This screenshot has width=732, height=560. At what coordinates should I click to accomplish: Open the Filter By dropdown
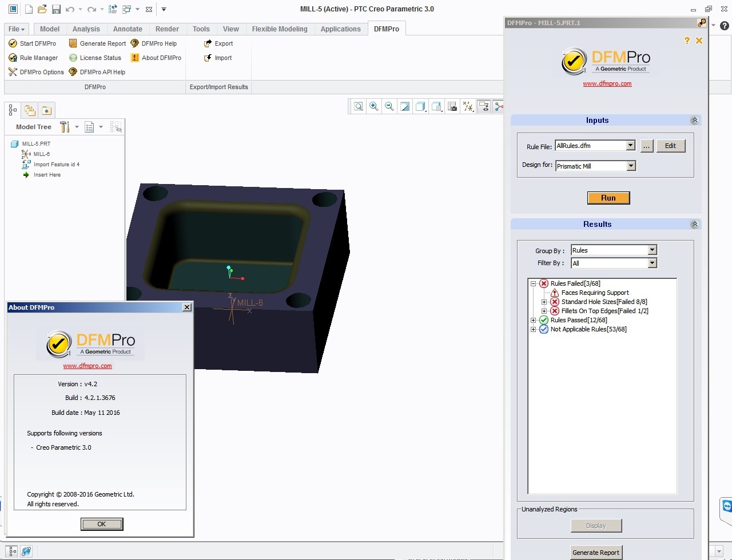pyautogui.click(x=652, y=263)
